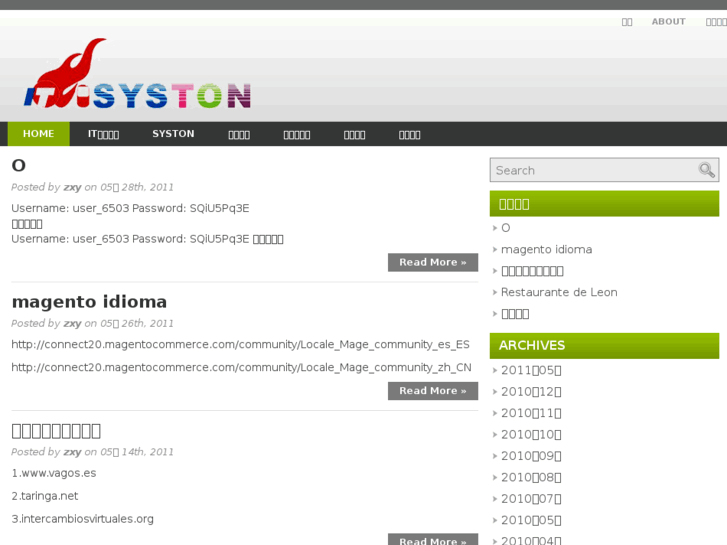Click Read More under magento idioma post
727x545 pixels.
coord(433,391)
